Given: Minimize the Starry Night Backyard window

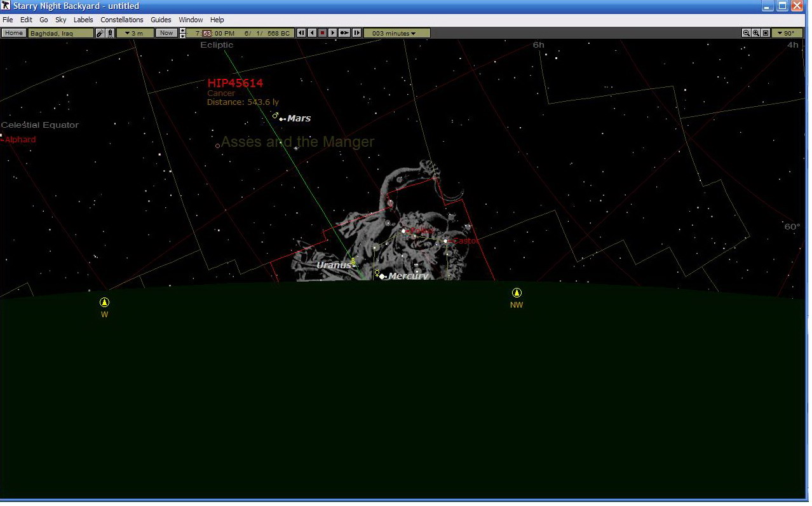Looking at the screenshot, I should (x=769, y=6).
